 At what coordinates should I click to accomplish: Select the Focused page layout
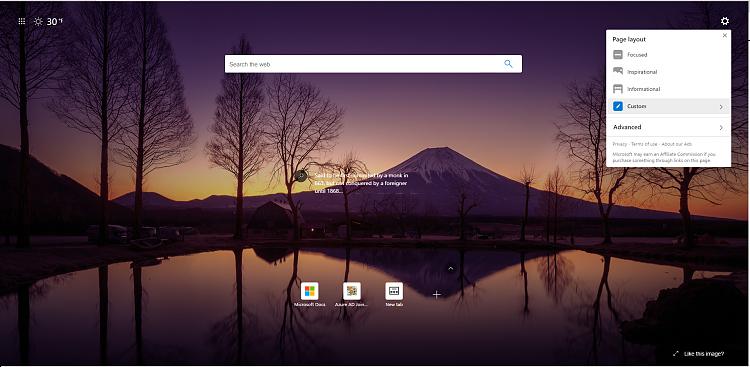click(668, 55)
